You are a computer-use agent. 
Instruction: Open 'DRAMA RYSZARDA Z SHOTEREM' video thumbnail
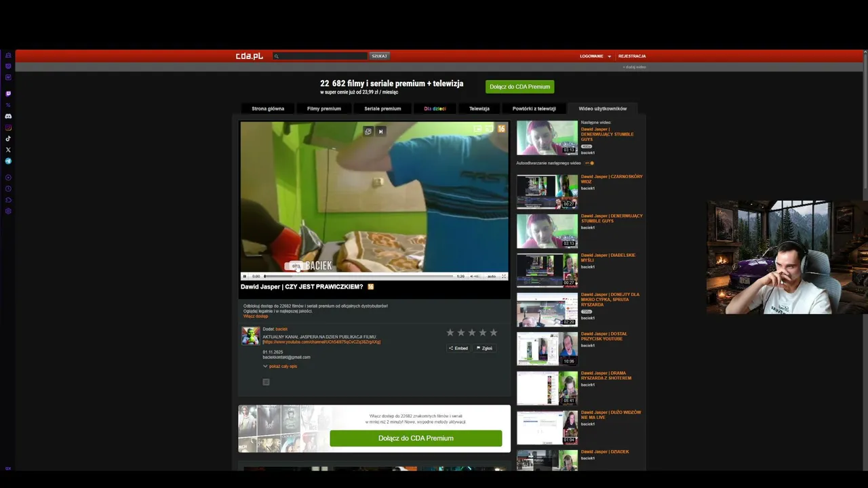pyautogui.click(x=547, y=388)
